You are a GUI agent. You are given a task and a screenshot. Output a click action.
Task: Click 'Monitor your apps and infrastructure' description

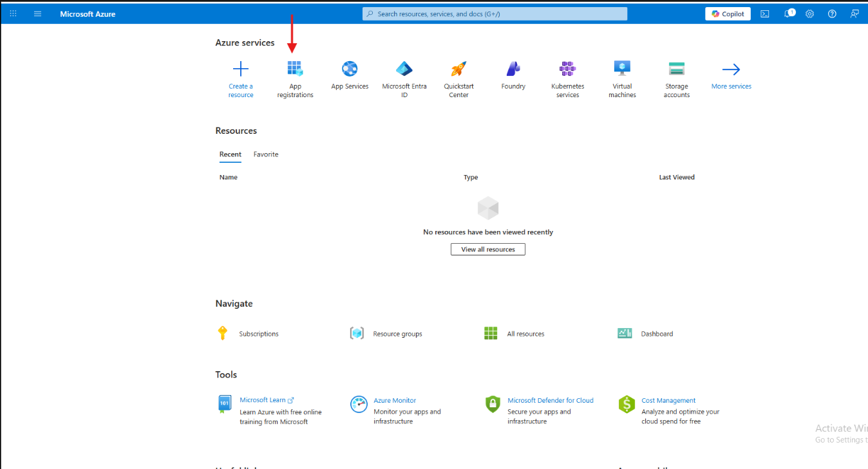(407, 416)
